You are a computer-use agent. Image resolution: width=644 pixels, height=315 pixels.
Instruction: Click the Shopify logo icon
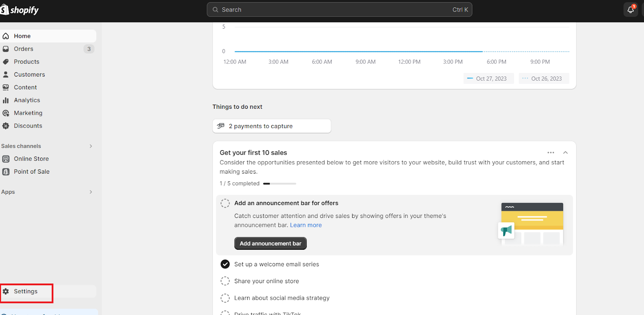pos(5,10)
